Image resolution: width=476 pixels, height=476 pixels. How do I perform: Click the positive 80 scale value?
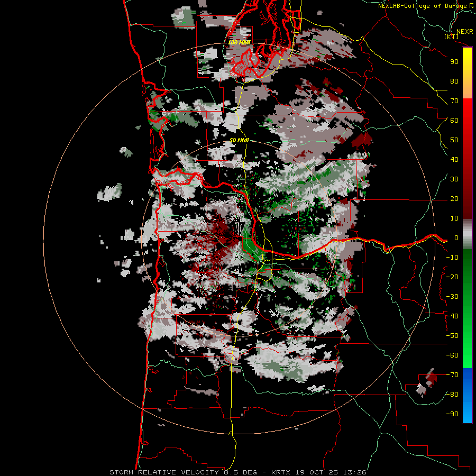point(454,81)
